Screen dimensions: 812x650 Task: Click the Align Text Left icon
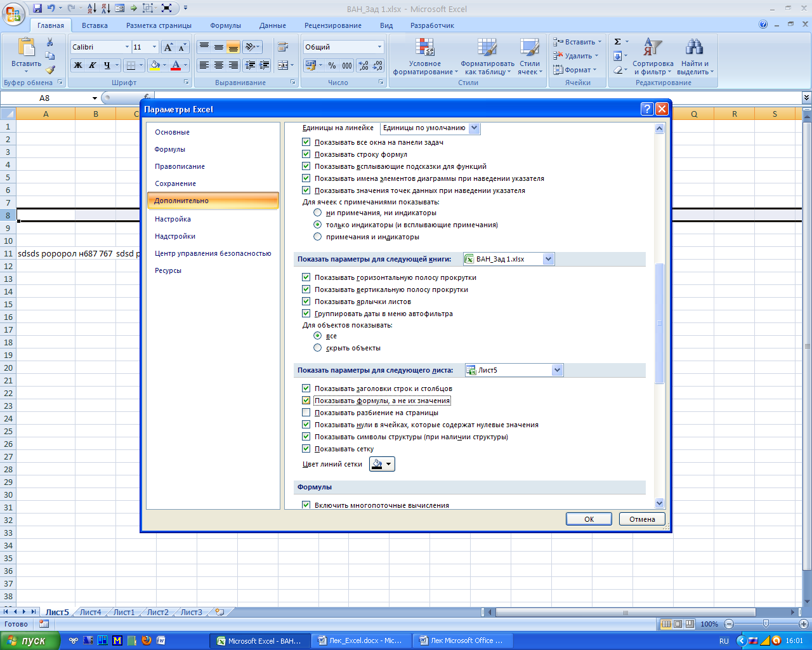pos(204,65)
